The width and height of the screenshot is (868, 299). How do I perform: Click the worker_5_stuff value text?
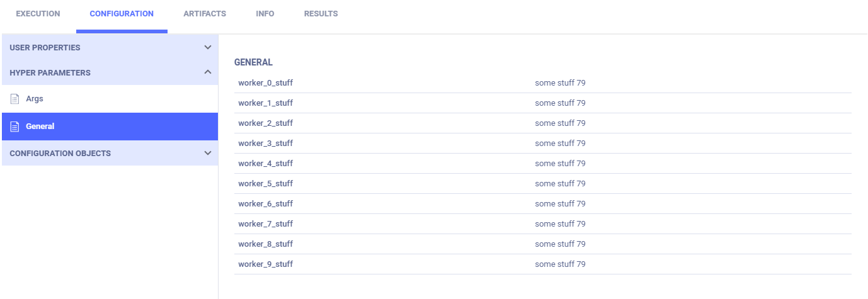560,184
